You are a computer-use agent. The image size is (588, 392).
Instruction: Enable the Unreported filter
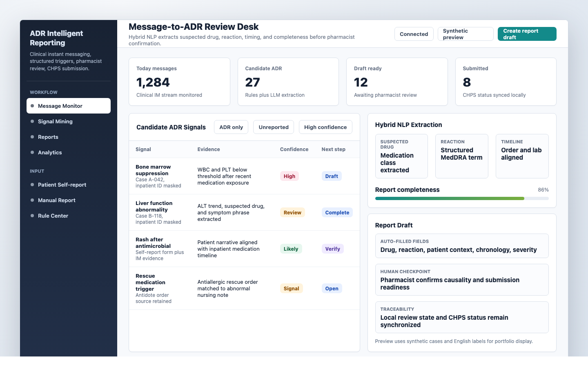click(273, 127)
